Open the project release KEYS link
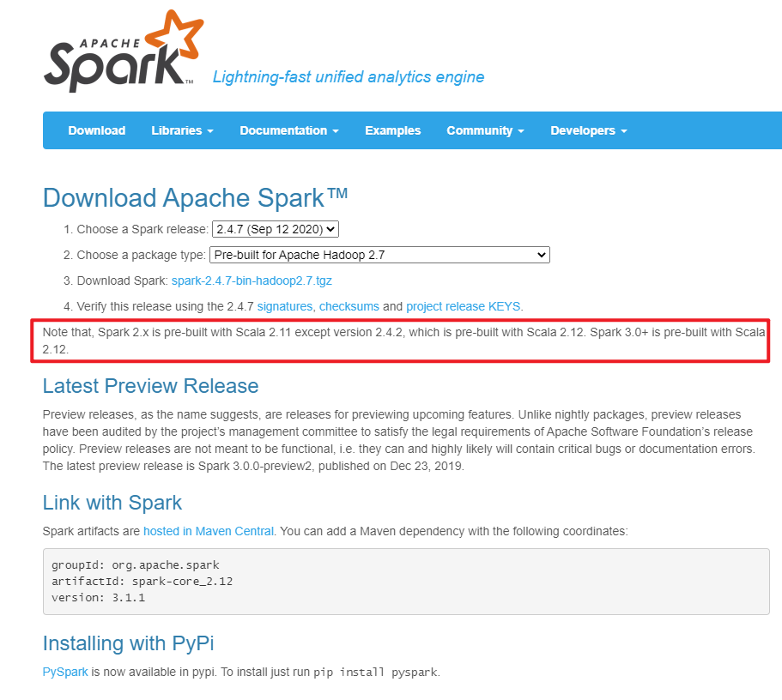The height and width of the screenshot is (700, 782). 464,306
